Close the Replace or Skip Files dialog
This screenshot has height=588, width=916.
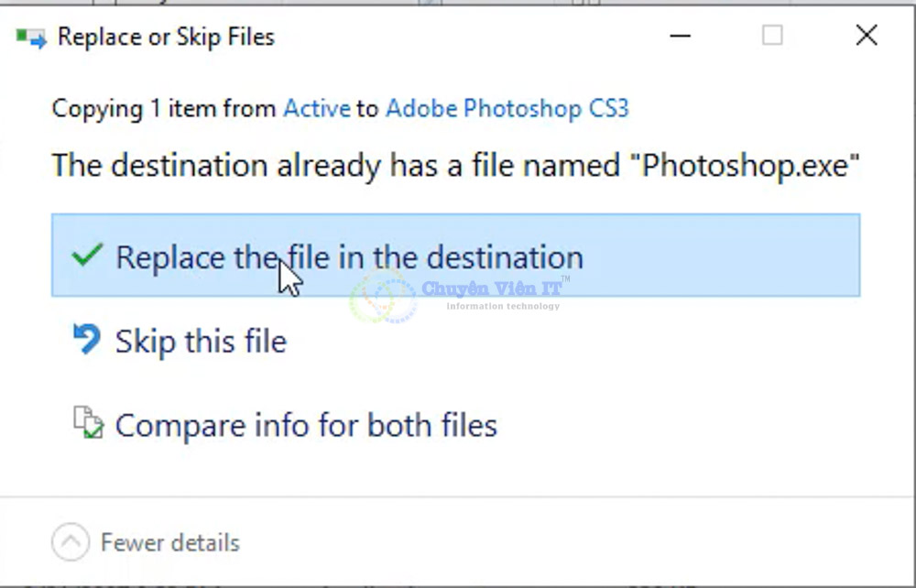pyautogui.click(x=866, y=36)
